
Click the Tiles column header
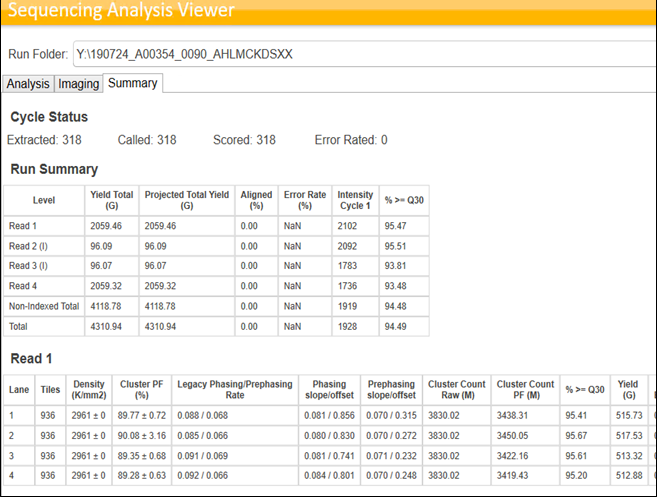click(x=50, y=390)
